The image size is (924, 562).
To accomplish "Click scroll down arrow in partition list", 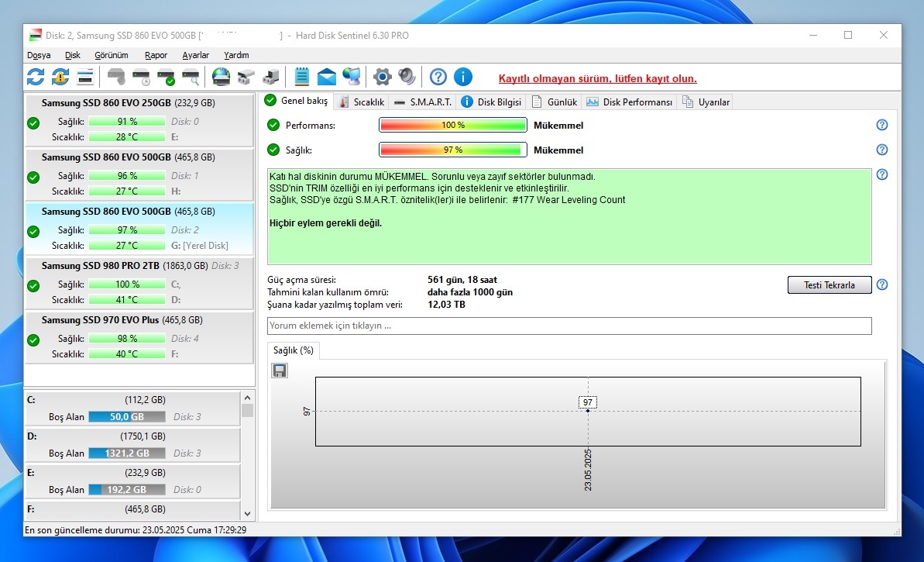I will tap(248, 514).
